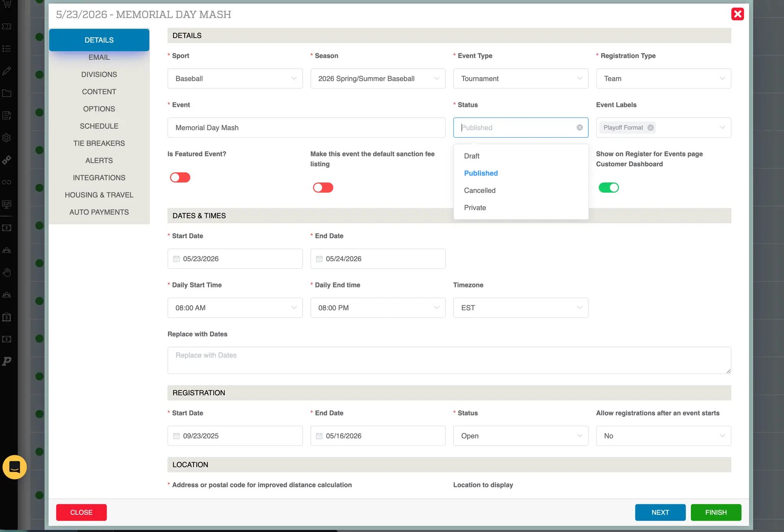This screenshot has width=784, height=532.
Task: Switch to the OPTIONS tab
Action: pos(99,109)
